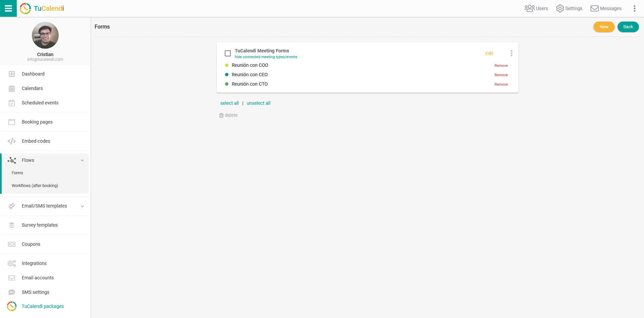
Task: Click the TuCalendi logo
Action: coord(42,8)
